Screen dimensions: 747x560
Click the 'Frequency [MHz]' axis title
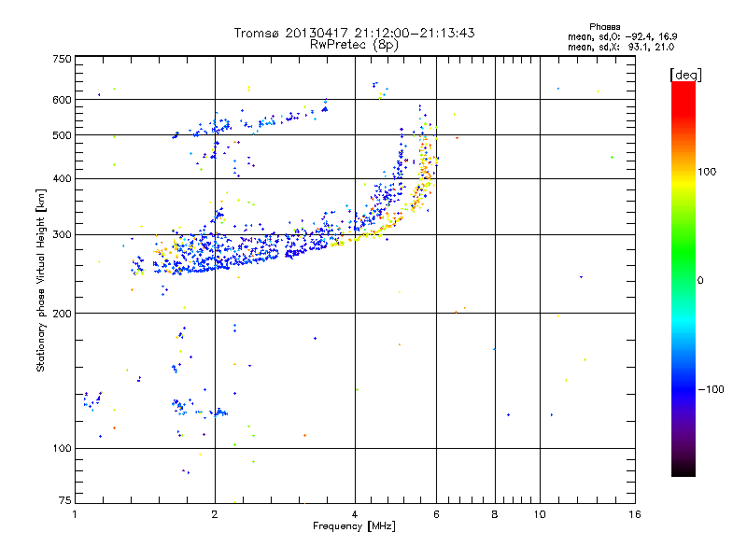tap(354, 526)
